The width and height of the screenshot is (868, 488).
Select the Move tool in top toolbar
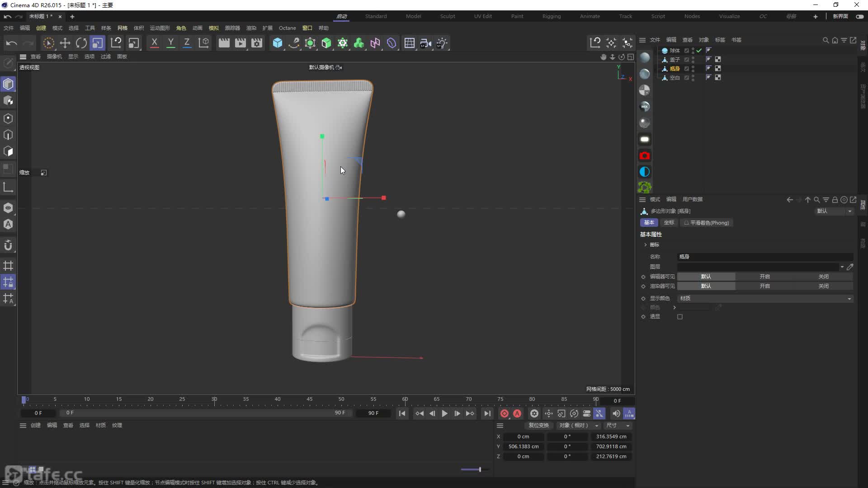tap(65, 43)
